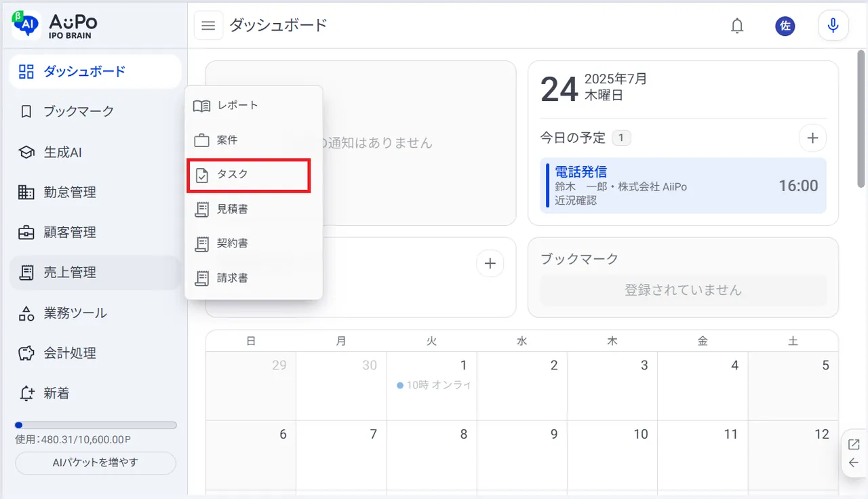This screenshot has width=868, height=499.
Task: Activate the microphone voice button
Action: click(833, 26)
